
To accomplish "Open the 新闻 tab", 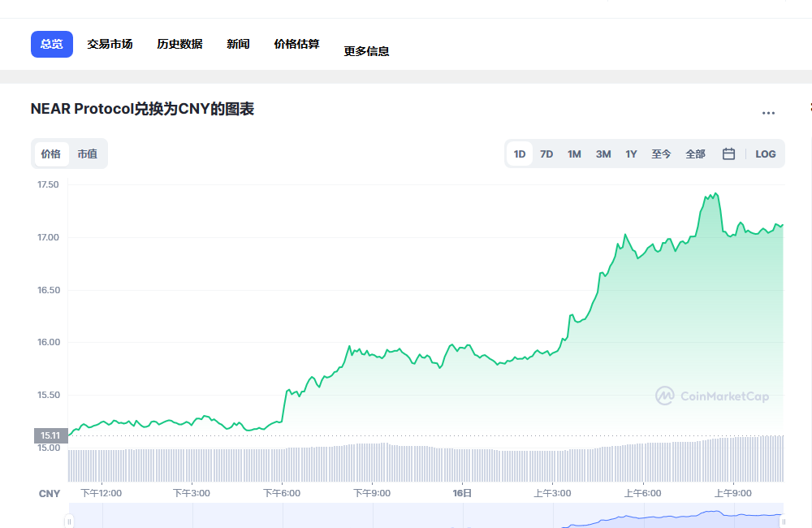I will click(238, 44).
